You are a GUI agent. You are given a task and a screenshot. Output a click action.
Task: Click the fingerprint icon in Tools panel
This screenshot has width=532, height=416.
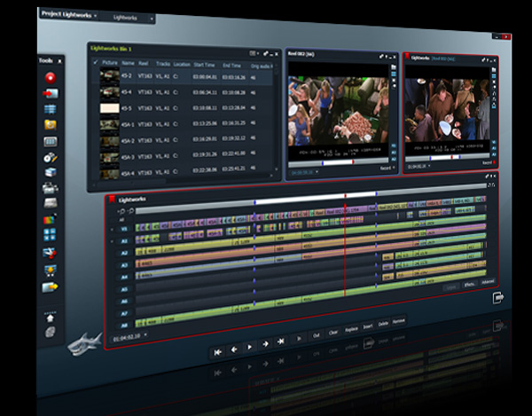51,332
